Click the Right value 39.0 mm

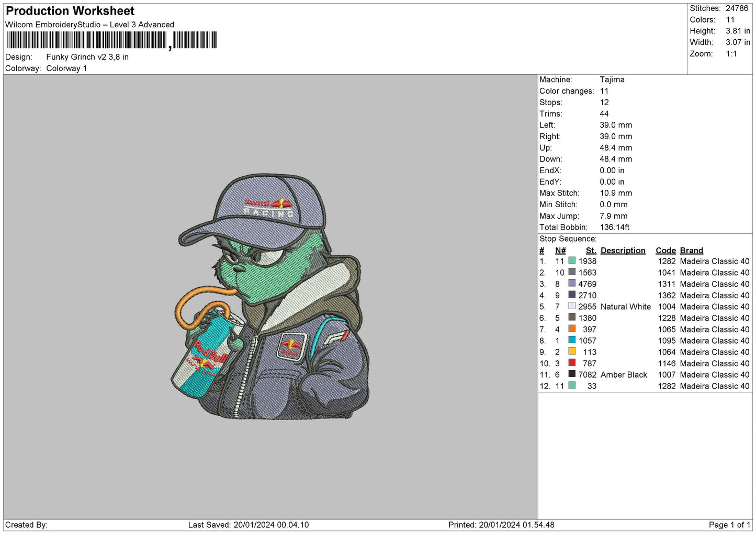[x=616, y=137]
